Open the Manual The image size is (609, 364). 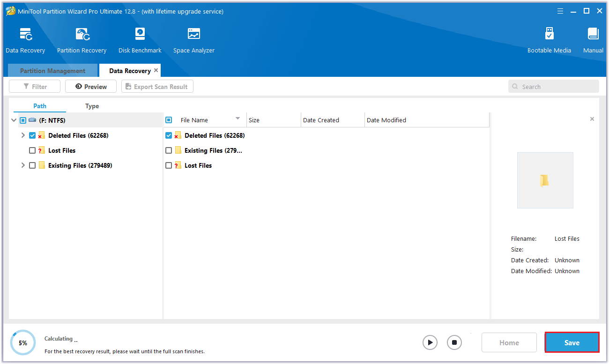point(593,41)
